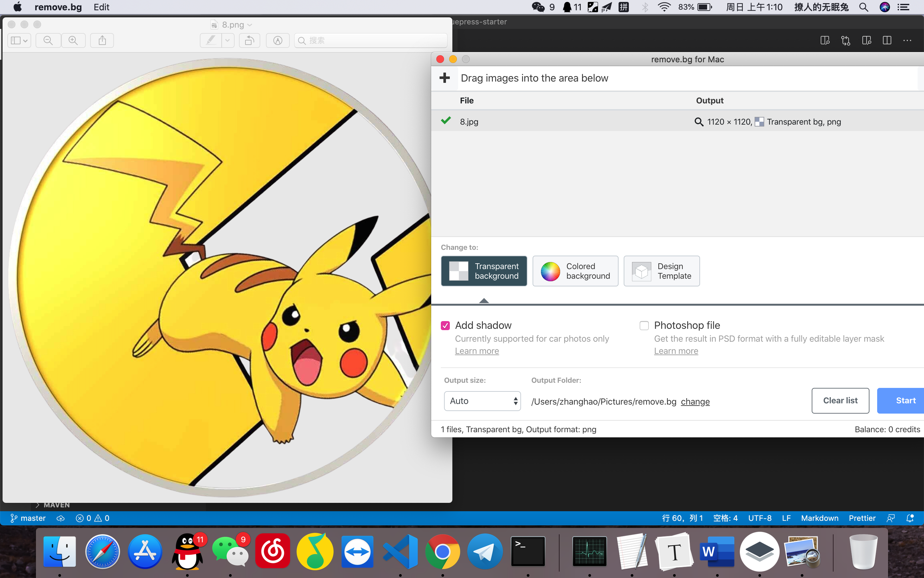This screenshot has width=924, height=578.
Task: Expand the MAVEN section in VS Code
Action: click(53, 505)
